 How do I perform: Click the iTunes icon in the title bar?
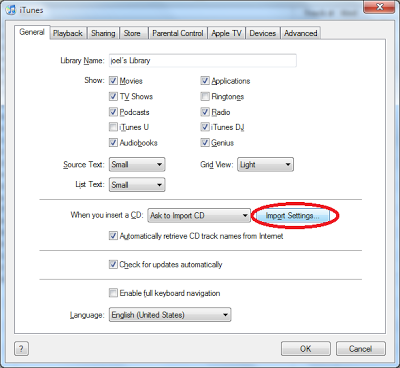click(x=11, y=10)
